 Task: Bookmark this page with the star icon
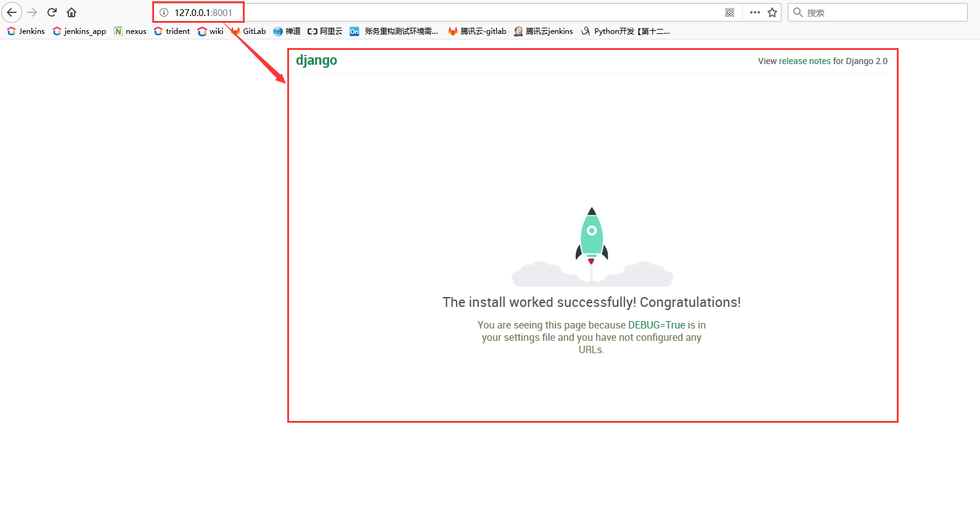point(772,12)
